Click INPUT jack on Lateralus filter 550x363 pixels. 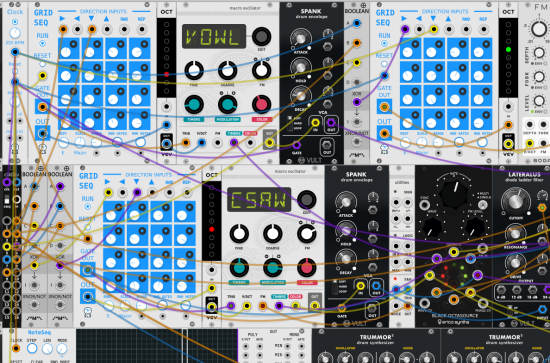542,310
